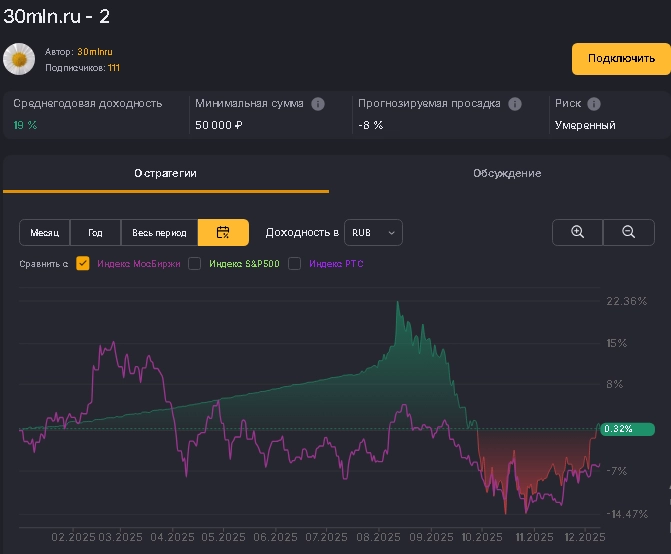
Task: Select the Весь период range
Action: pyautogui.click(x=159, y=233)
